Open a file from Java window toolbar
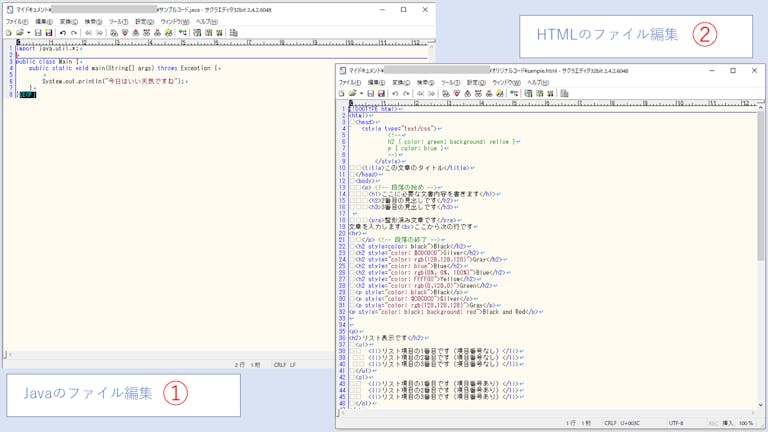768x432 pixels. click(x=20, y=33)
